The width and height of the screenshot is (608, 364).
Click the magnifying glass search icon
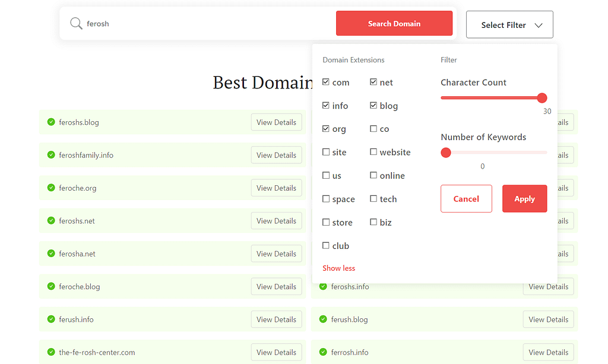pos(75,24)
